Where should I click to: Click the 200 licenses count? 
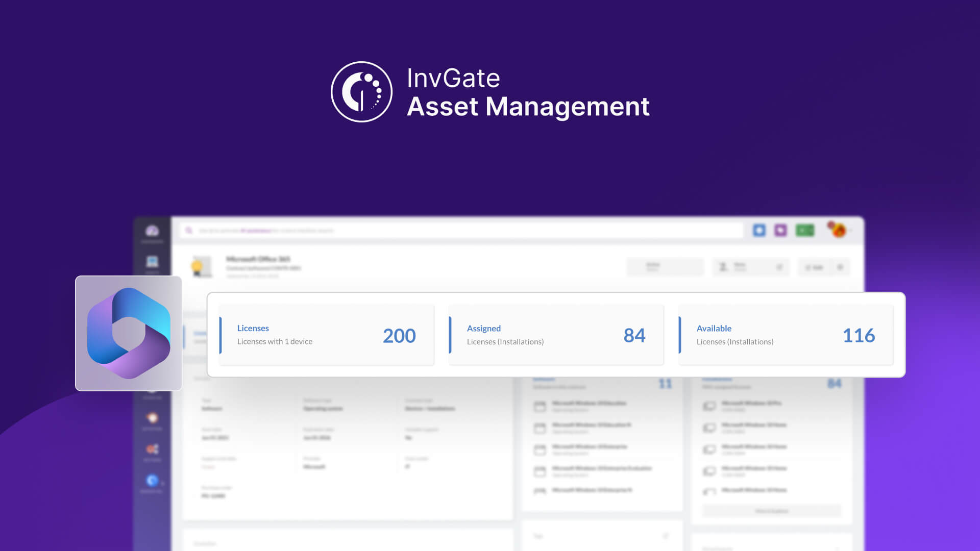click(x=399, y=336)
